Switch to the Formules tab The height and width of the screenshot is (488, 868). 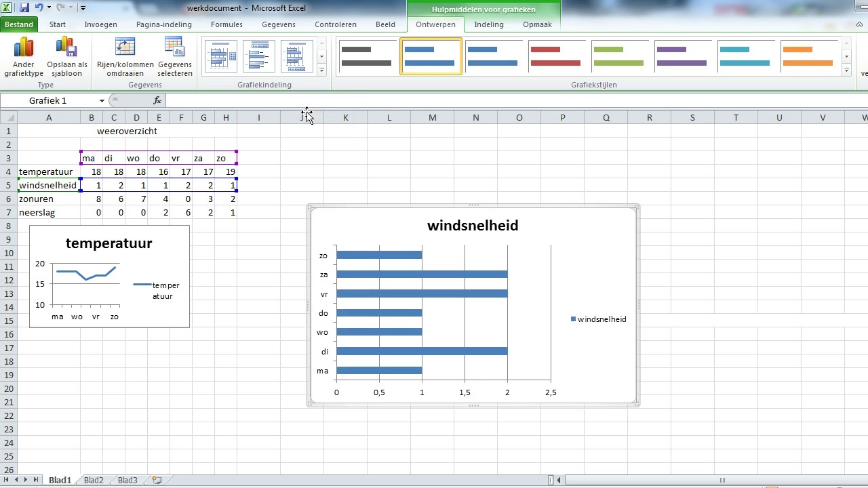coord(226,24)
